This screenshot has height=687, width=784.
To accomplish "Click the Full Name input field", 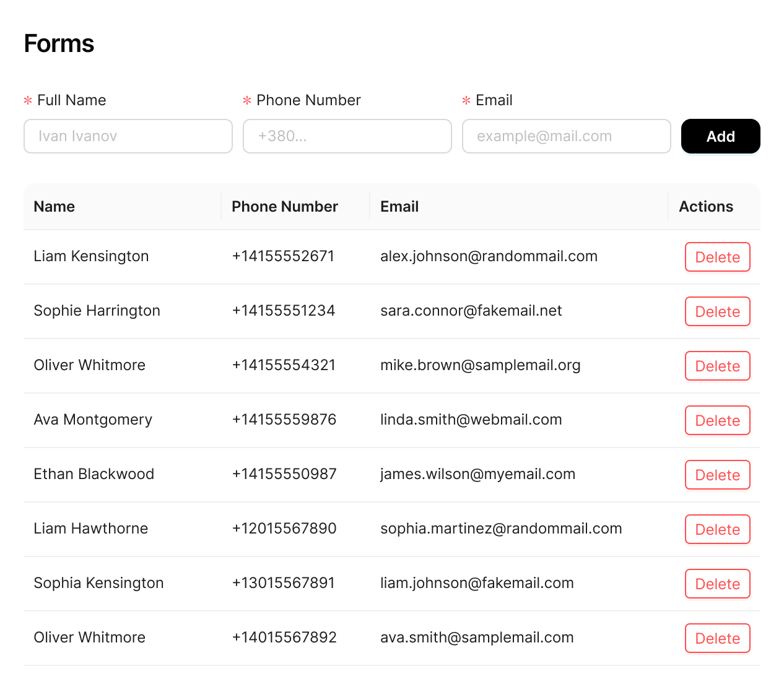I will [128, 136].
